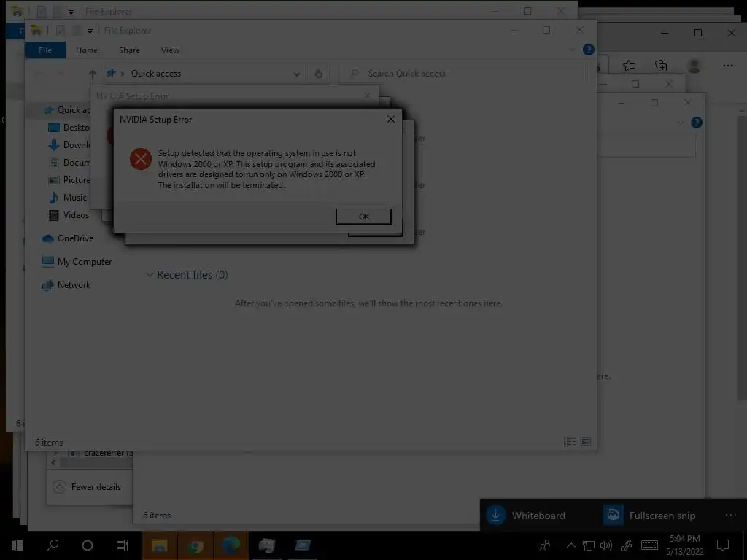Click the File Explorer help icon
Viewport: 747px width, 560px height.
[x=589, y=50]
